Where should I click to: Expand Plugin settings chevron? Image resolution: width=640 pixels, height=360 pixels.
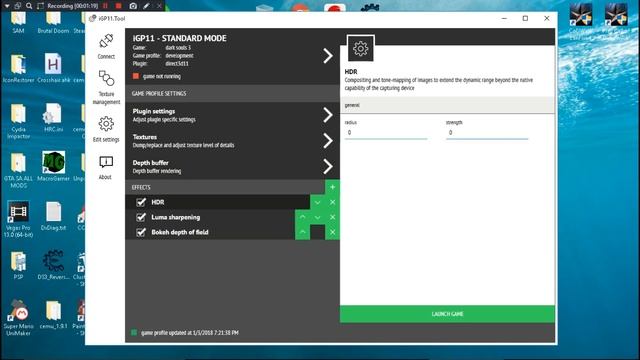328,115
